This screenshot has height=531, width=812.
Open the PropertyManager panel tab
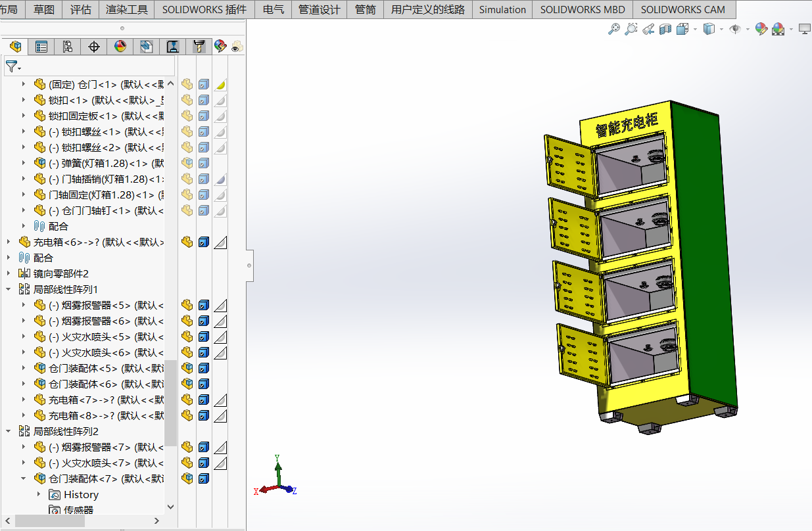pyautogui.click(x=41, y=47)
